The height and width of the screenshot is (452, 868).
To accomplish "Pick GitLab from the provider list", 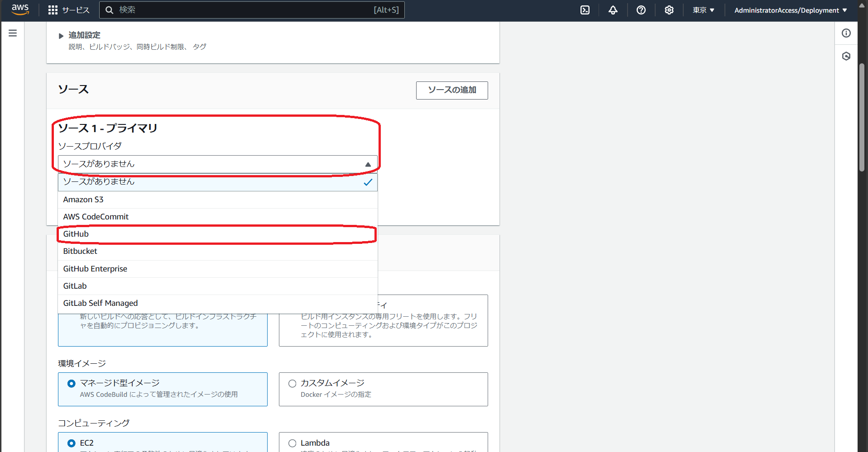I will click(218, 286).
